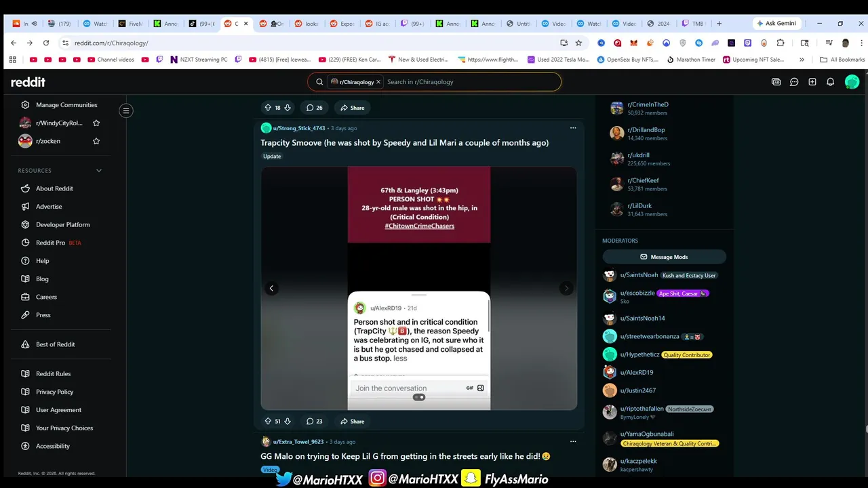
Task: Favorite r/zocken with star
Action: click(x=96, y=141)
